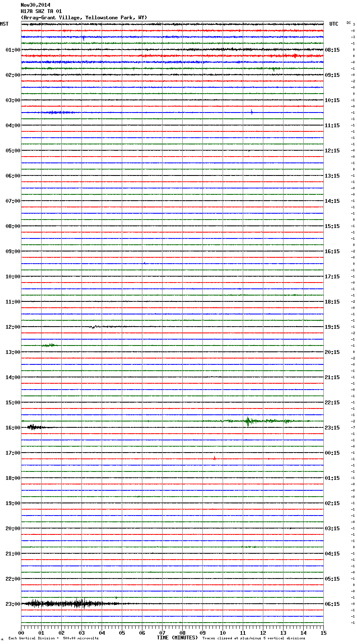The width and height of the screenshot is (357, 644).
Task: Select the 00:15 UTC time label
Action: 332,453
